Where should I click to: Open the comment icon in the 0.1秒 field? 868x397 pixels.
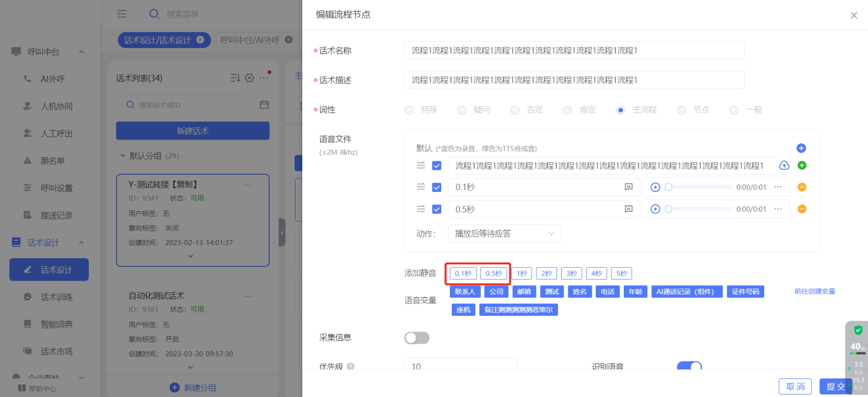(x=628, y=187)
